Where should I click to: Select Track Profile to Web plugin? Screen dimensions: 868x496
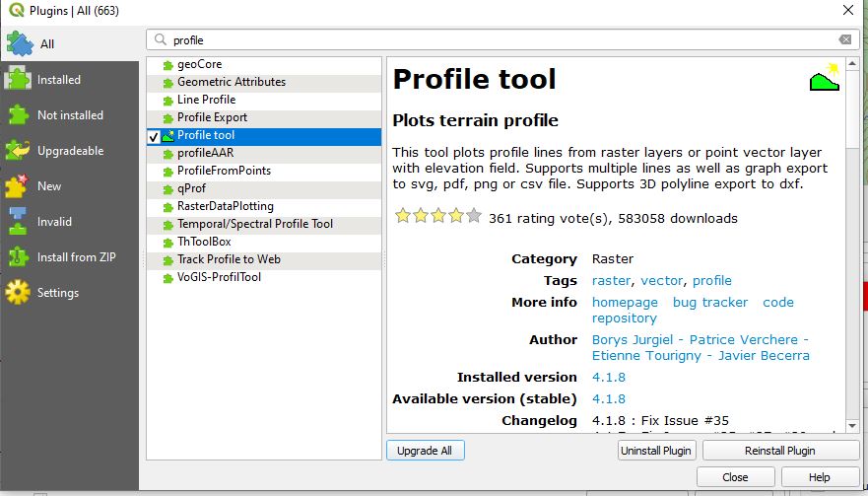264,259
